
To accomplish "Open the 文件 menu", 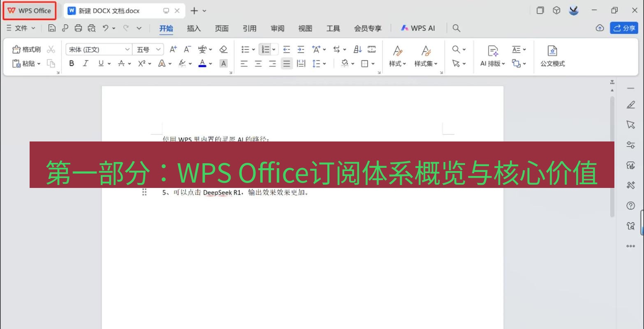I will point(21,28).
